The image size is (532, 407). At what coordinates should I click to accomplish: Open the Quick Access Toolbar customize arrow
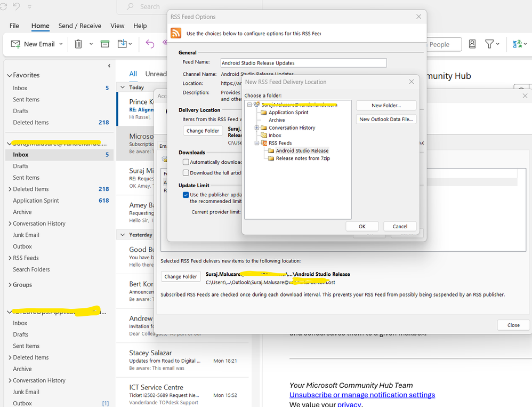(29, 6)
